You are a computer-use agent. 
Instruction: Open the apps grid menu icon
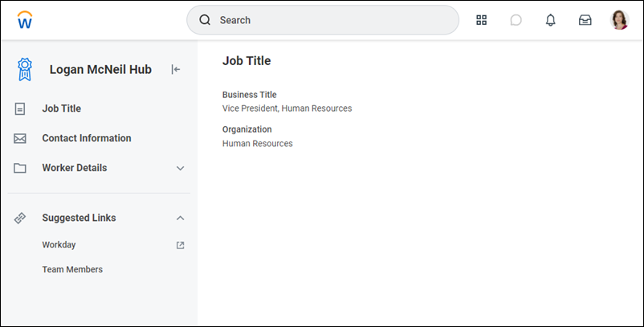[x=481, y=20]
